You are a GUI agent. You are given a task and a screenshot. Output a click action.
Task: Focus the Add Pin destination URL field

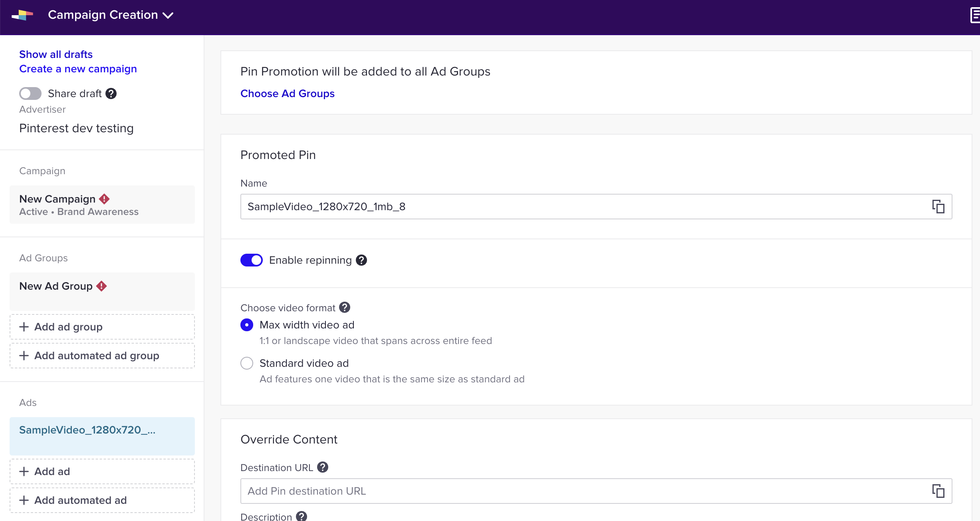pyautogui.click(x=596, y=491)
